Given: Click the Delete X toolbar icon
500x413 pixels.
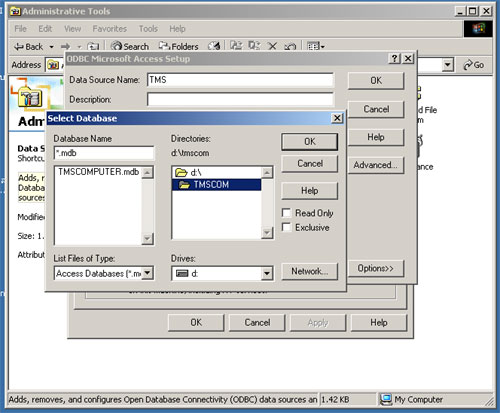Looking at the screenshot, I should point(273,46).
